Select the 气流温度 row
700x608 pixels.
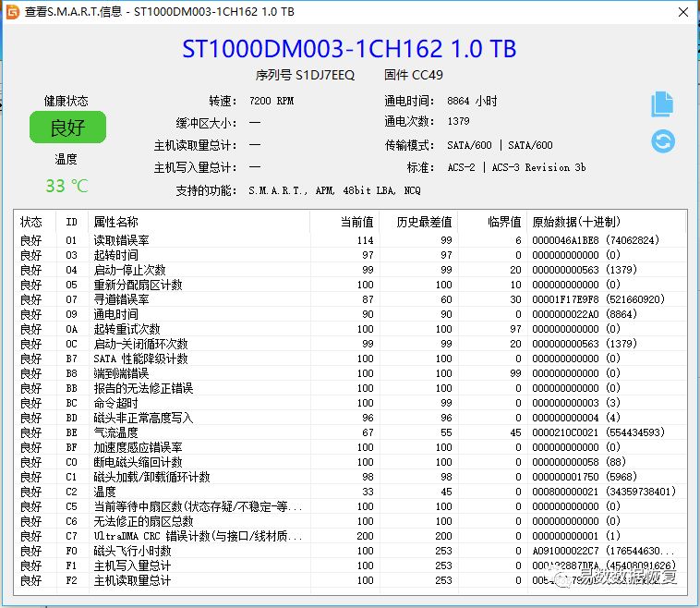[350, 432]
